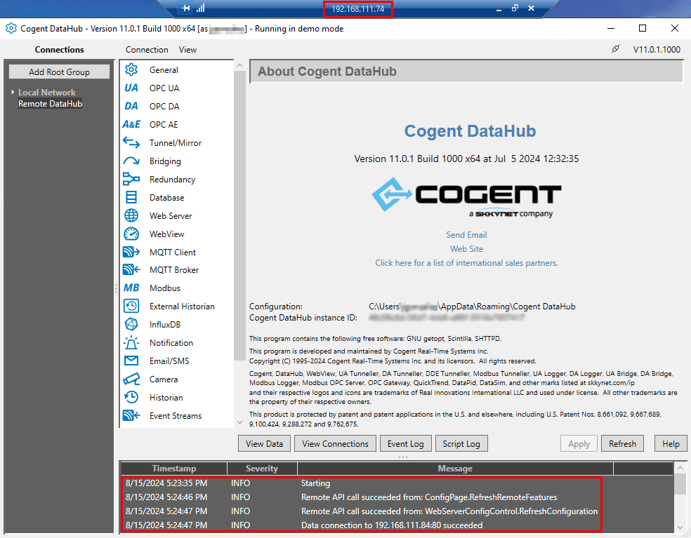Open the Modbus MB icon
The image size is (691, 538).
131,288
